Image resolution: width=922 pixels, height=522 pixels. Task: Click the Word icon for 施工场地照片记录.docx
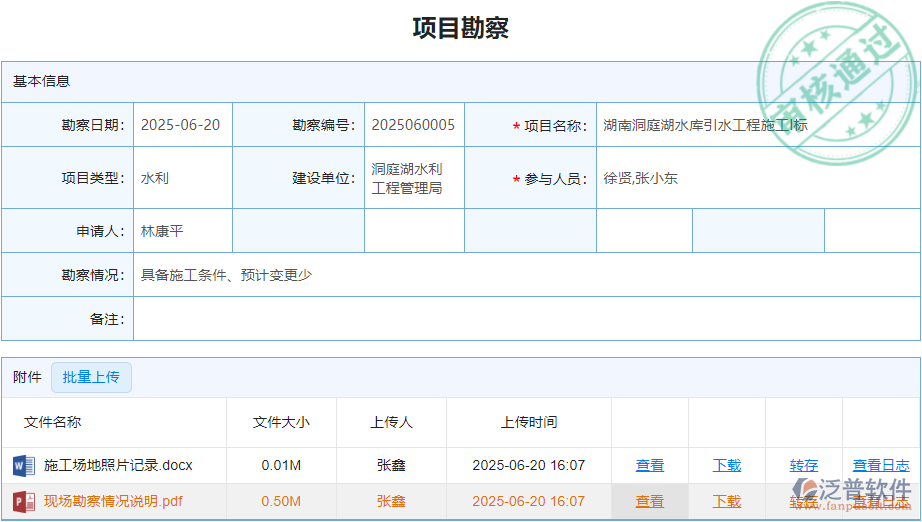click(x=22, y=466)
